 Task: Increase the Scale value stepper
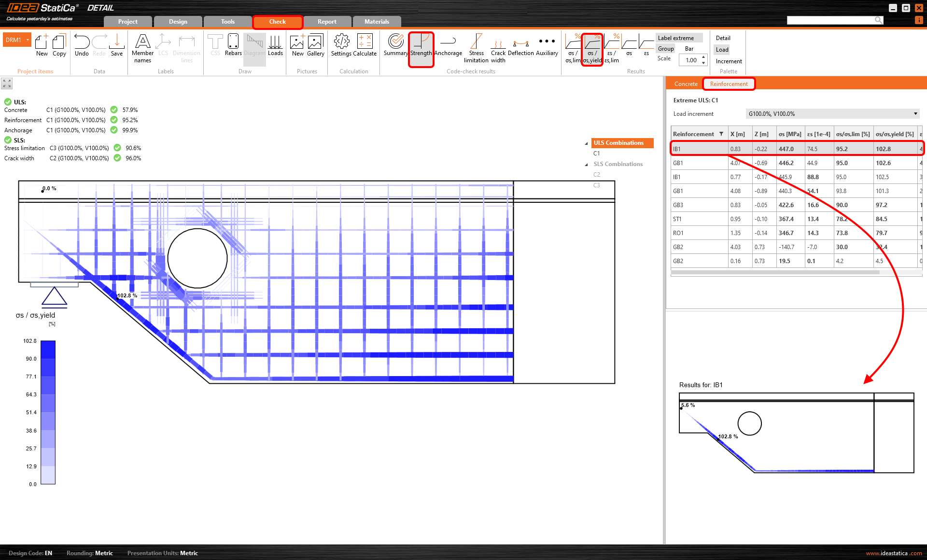(x=703, y=57)
